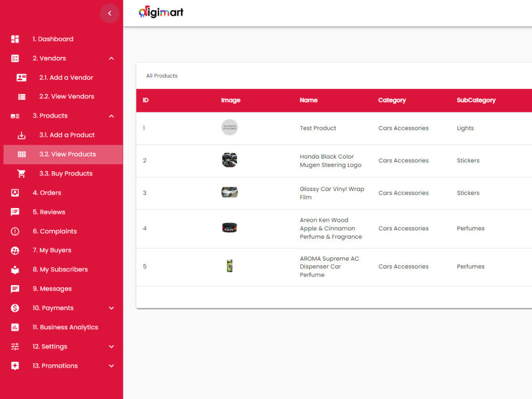532x399 pixels.
Task: Select Glossy Car Vinyl Wrap Film
Action: [x=332, y=193]
